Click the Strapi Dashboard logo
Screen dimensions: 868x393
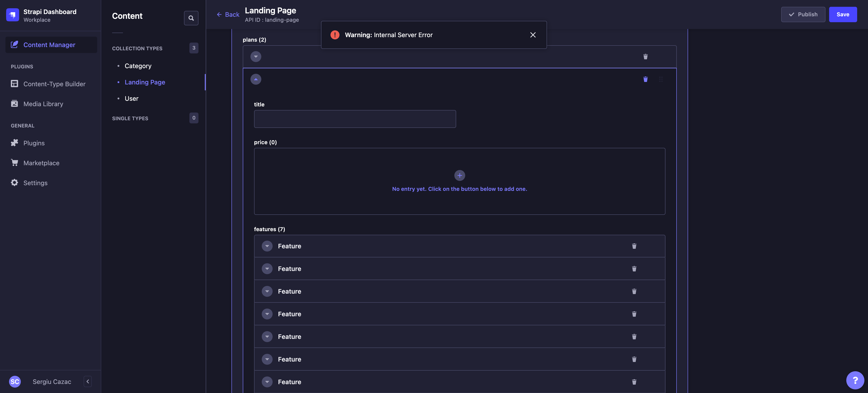point(13,15)
